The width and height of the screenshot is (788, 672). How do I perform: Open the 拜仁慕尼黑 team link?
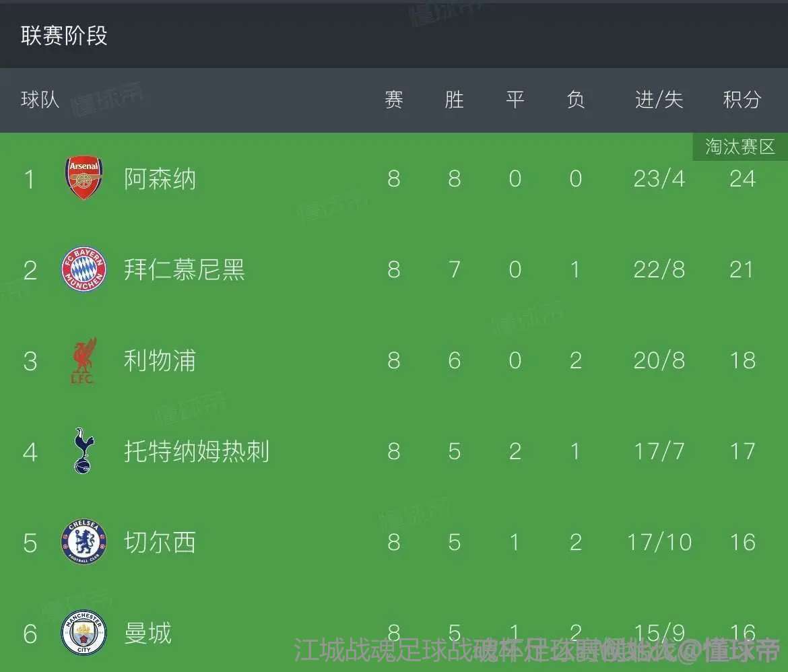[185, 270]
